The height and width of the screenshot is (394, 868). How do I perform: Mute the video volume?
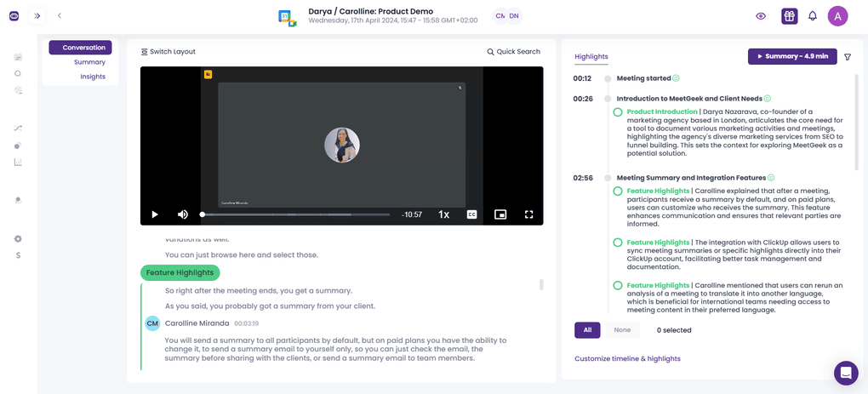tap(183, 214)
